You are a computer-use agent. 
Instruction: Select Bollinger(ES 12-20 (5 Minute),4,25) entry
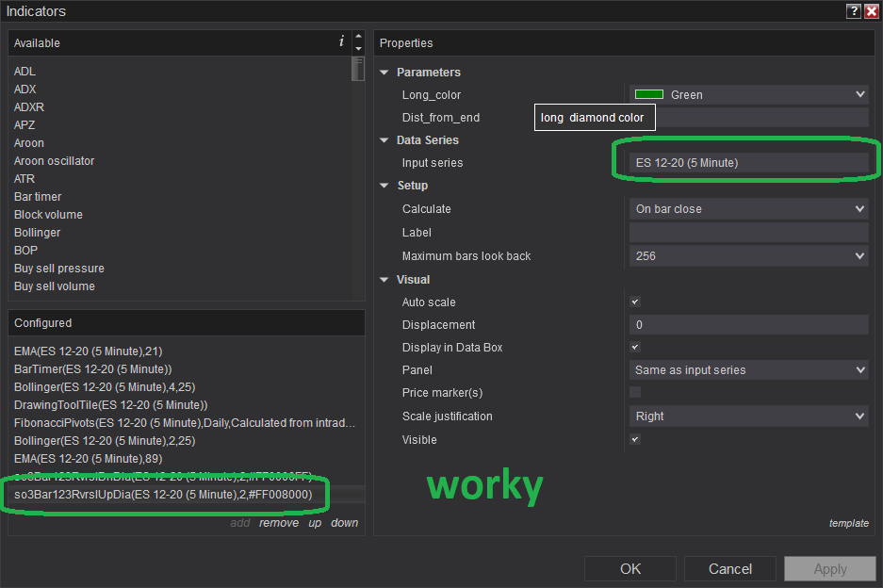105,387
